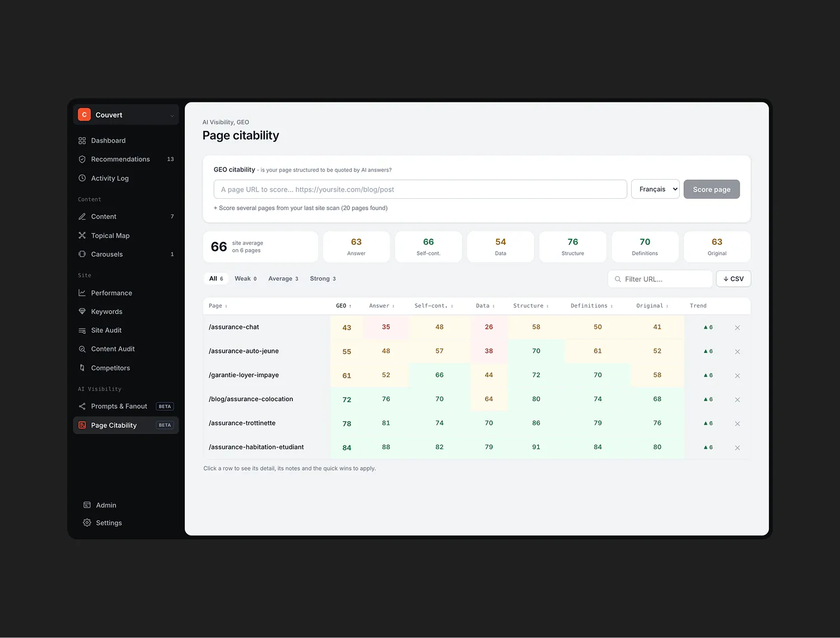
Task: Select the All filter tab
Action: tap(216, 278)
